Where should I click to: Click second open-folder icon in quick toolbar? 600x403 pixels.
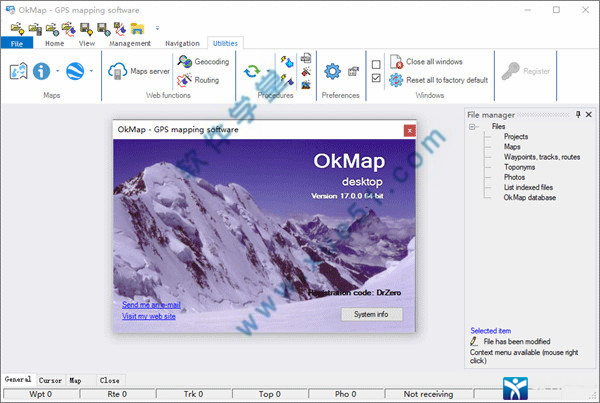[x=35, y=29]
